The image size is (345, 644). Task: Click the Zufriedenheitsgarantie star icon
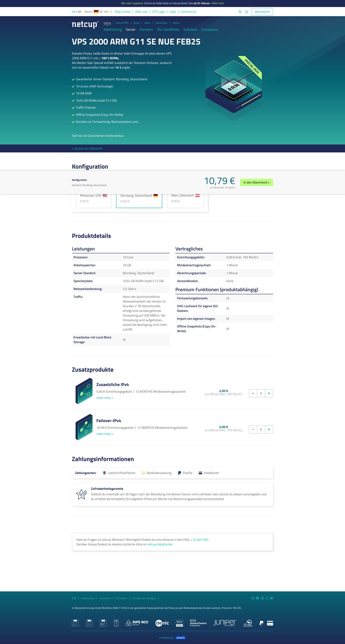tap(82, 494)
